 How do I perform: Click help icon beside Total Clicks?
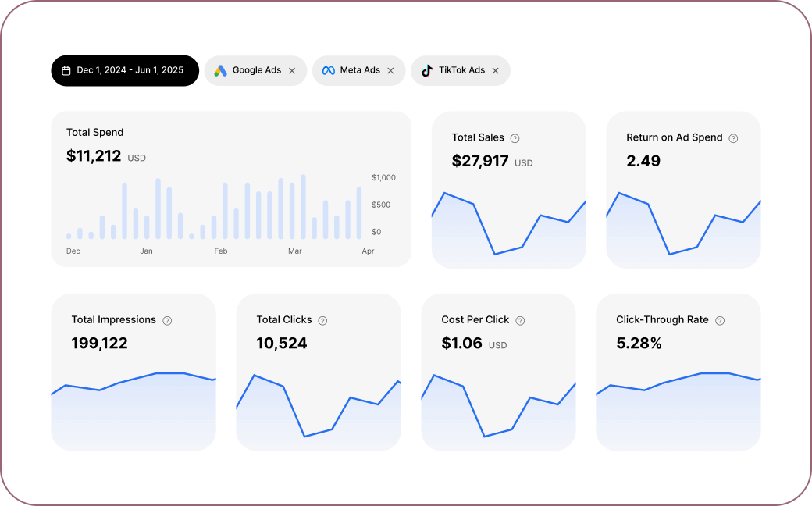[322, 320]
